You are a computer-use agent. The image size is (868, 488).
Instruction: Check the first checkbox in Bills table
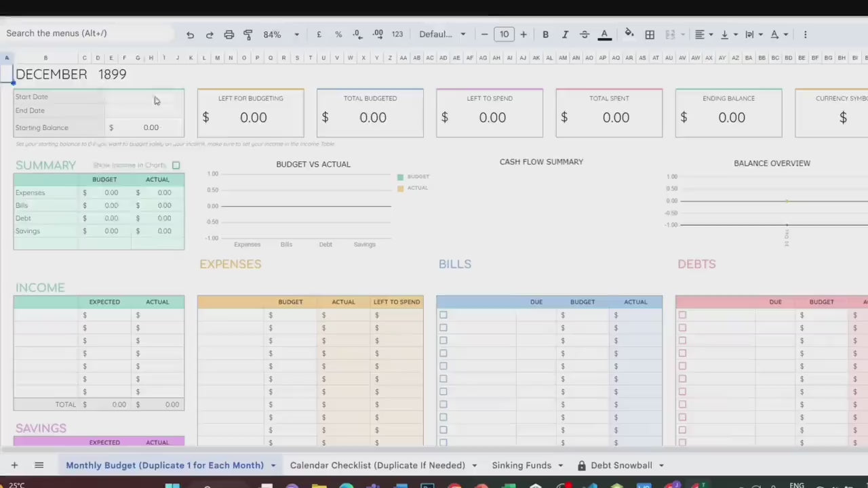pyautogui.click(x=443, y=315)
